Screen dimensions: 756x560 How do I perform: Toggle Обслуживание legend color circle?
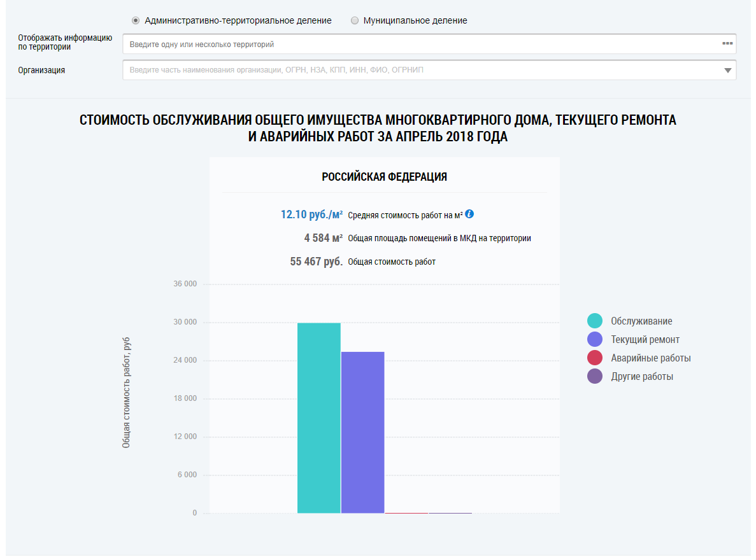click(x=595, y=321)
